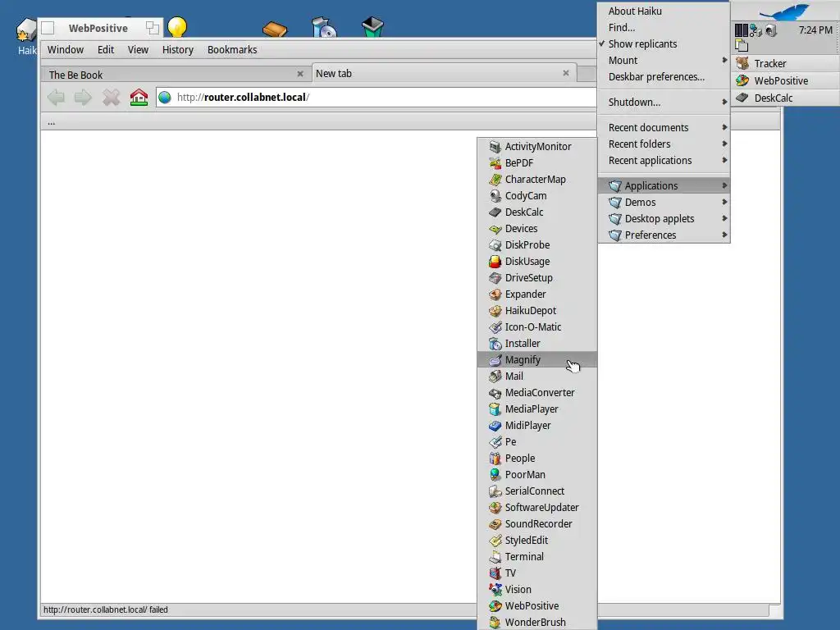Image resolution: width=840 pixels, height=630 pixels.
Task: Toggle Show replicants option
Action: 664,44
